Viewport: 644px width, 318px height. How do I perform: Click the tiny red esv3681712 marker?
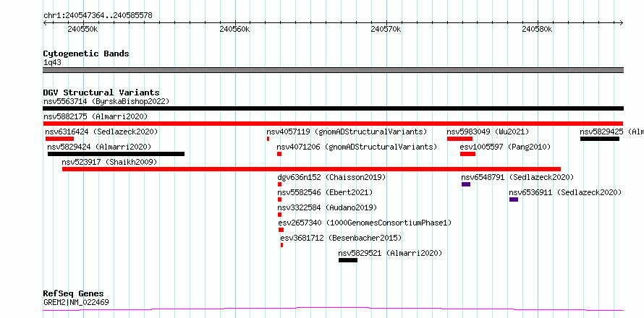[281, 245]
